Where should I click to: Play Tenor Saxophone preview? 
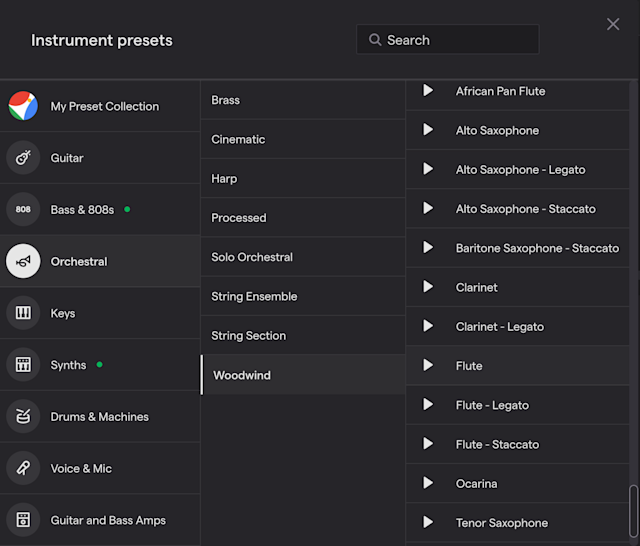[x=428, y=522]
